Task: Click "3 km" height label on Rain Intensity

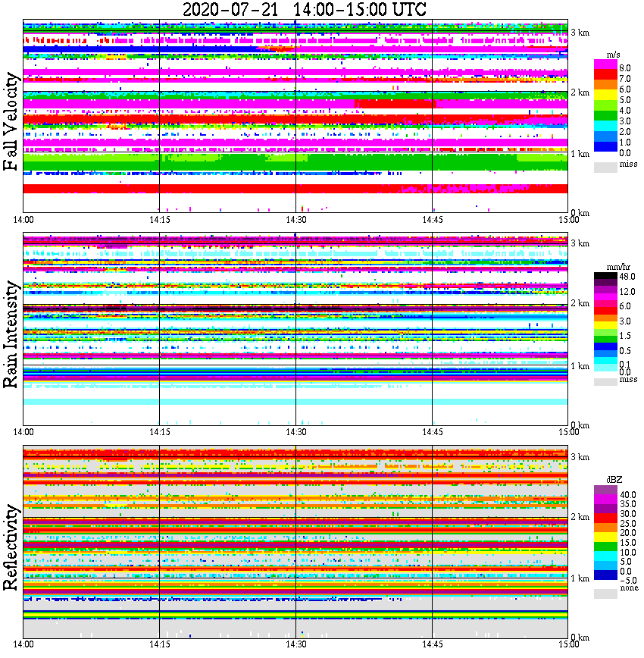Action: [580, 243]
